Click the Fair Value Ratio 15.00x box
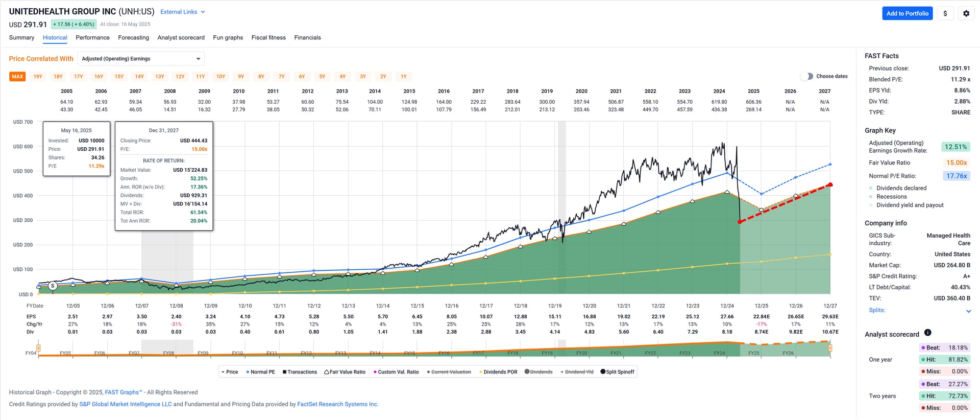Viewport: 980px width, 420px height. tap(956, 162)
